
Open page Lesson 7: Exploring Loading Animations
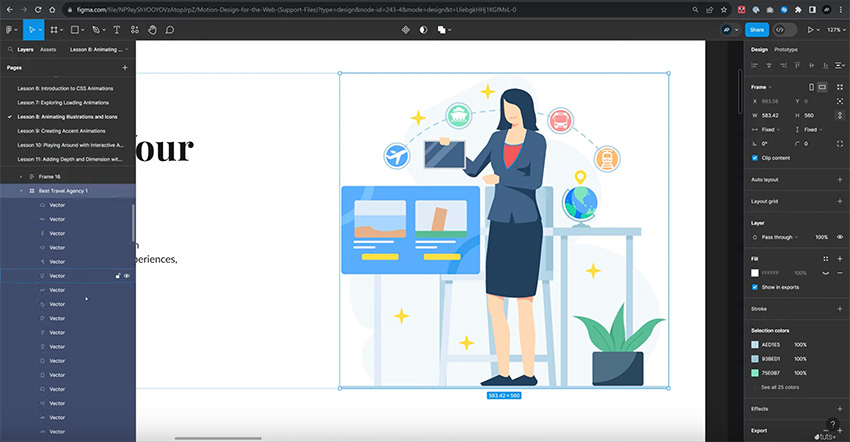(63, 103)
